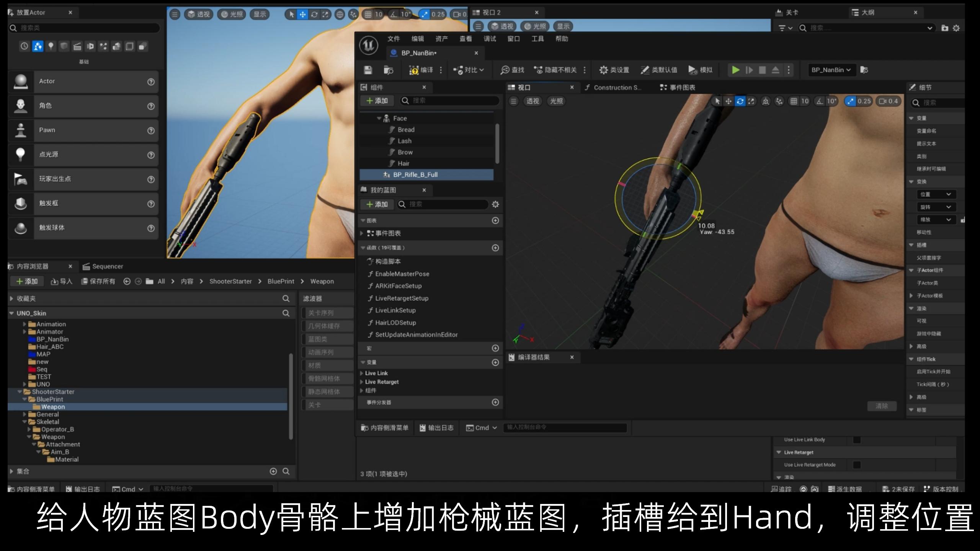This screenshot has width=980, height=551.
Task: Toggle the 蓝图类 filter
Action: click(x=327, y=339)
